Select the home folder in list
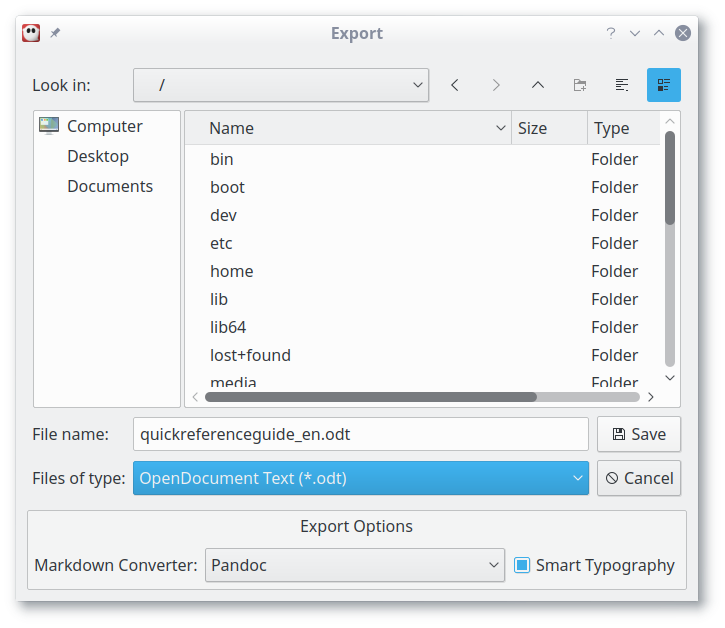The width and height of the screenshot is (725, 628). tap(231, 271)
